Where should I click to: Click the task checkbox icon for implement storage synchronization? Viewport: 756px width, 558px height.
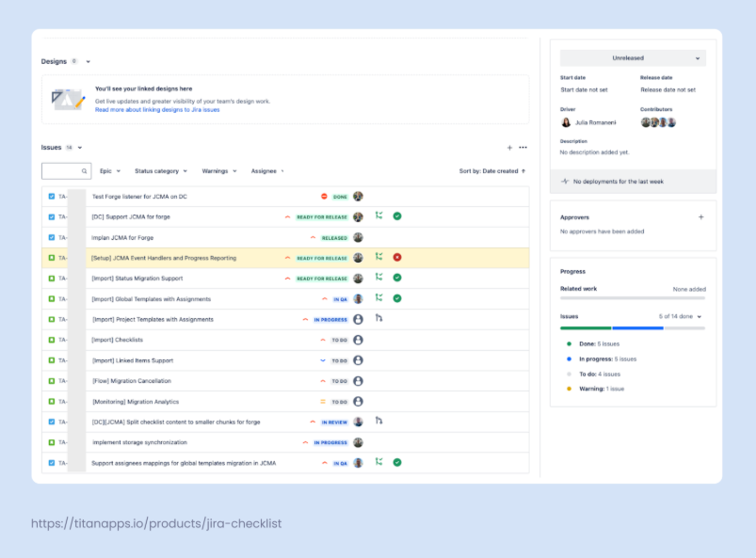click(52, 442)
